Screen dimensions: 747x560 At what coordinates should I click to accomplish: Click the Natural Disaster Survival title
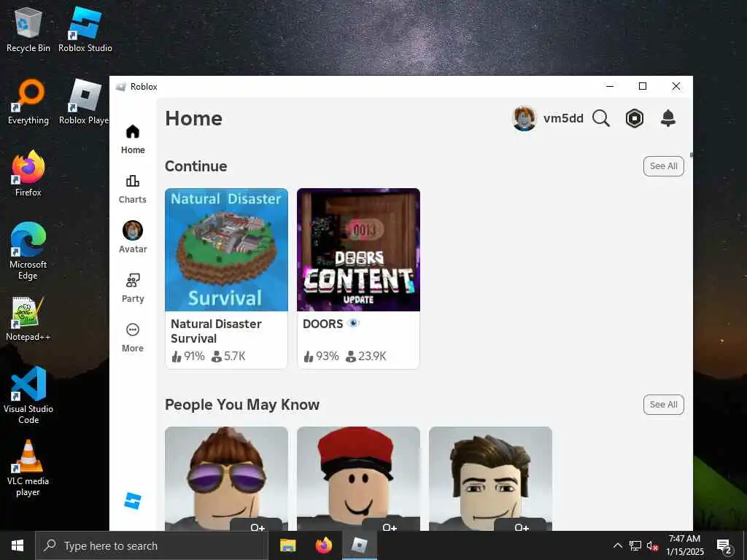pyautogui.click(x=216, y=331)
